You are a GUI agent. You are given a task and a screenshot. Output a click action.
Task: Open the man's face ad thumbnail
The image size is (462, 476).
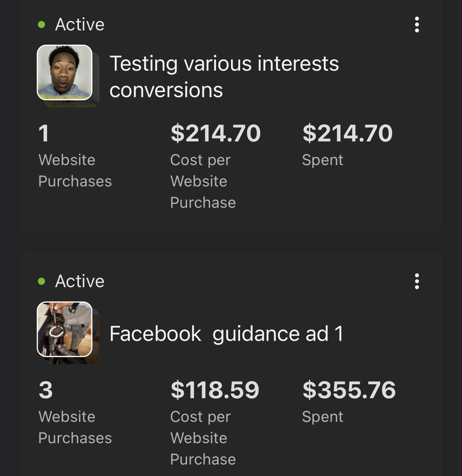pos(64,72)
